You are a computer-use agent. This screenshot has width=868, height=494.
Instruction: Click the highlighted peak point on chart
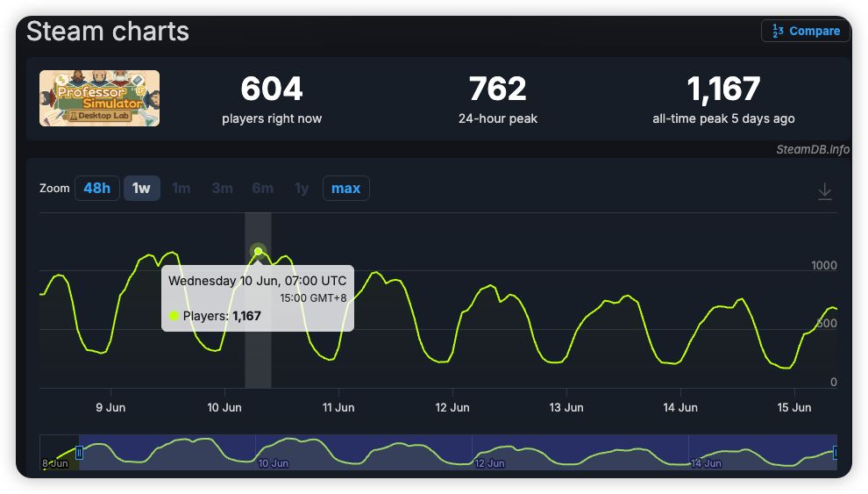[x=258, y=252]
